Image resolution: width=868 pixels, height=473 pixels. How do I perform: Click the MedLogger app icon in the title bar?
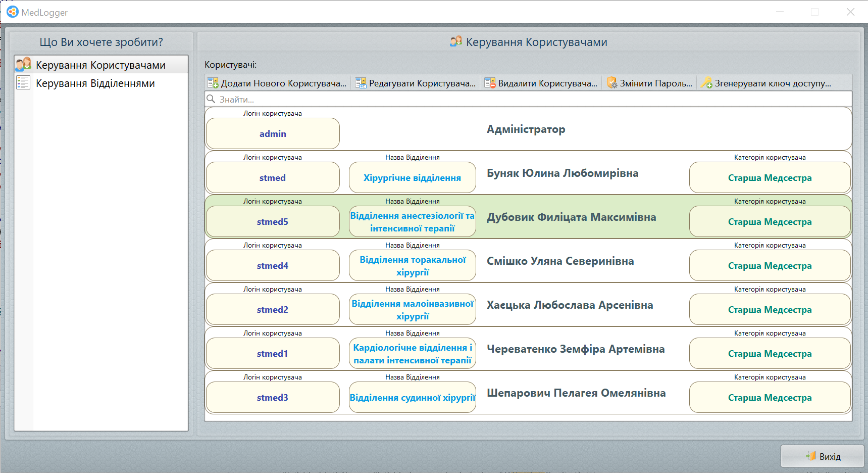[12, 12]
